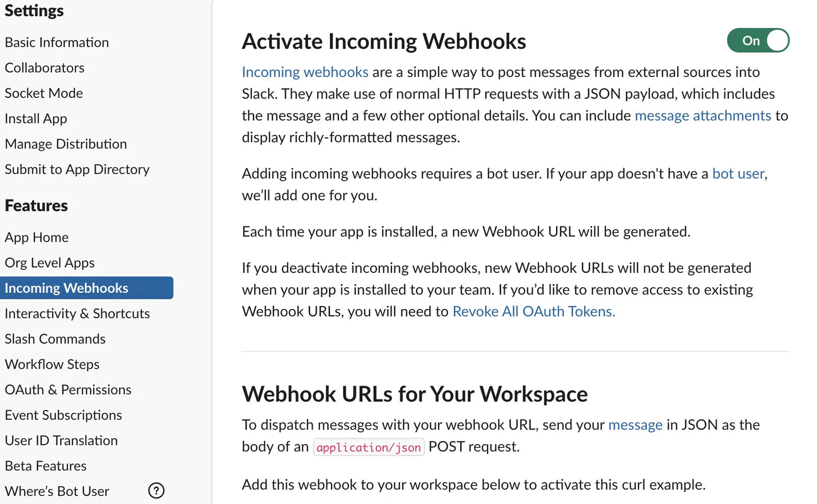Go to Event Subscriptions
Screen dimensions: 817x504
coord(63,415)
